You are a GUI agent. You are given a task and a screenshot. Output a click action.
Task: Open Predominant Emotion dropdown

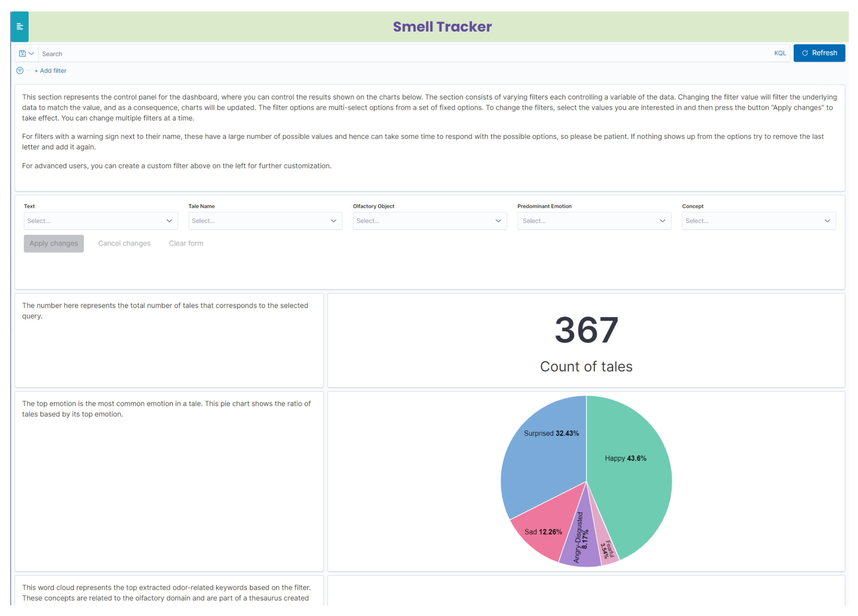tap(594, 221)
